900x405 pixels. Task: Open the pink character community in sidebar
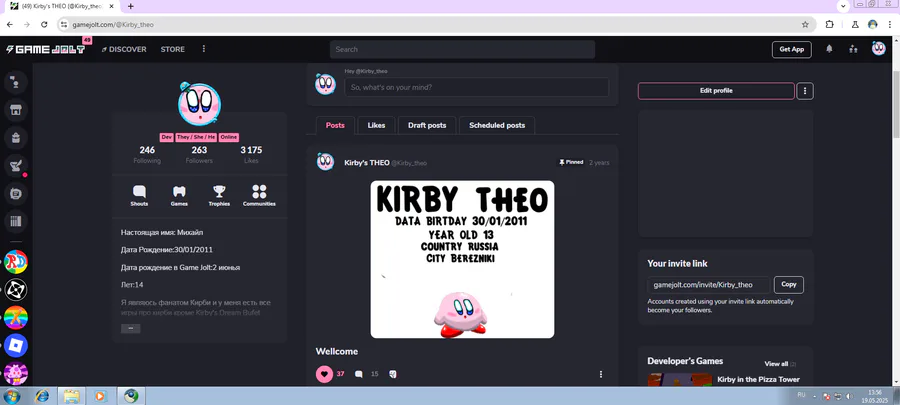pyautogui.click(x=16, y=373)
